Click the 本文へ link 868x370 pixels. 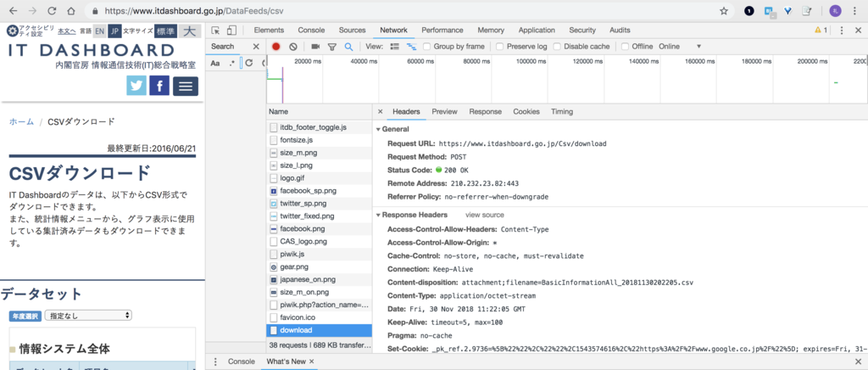(66, 31)
